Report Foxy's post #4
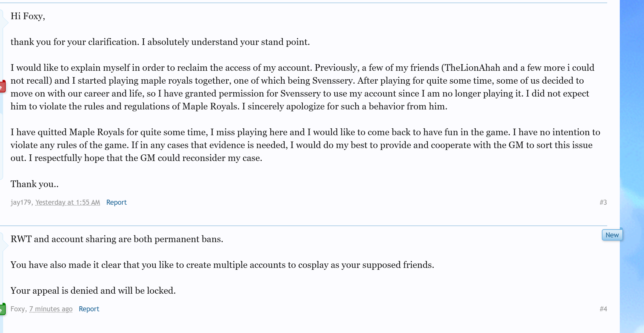The image size is (644, 333). [89, 309]
